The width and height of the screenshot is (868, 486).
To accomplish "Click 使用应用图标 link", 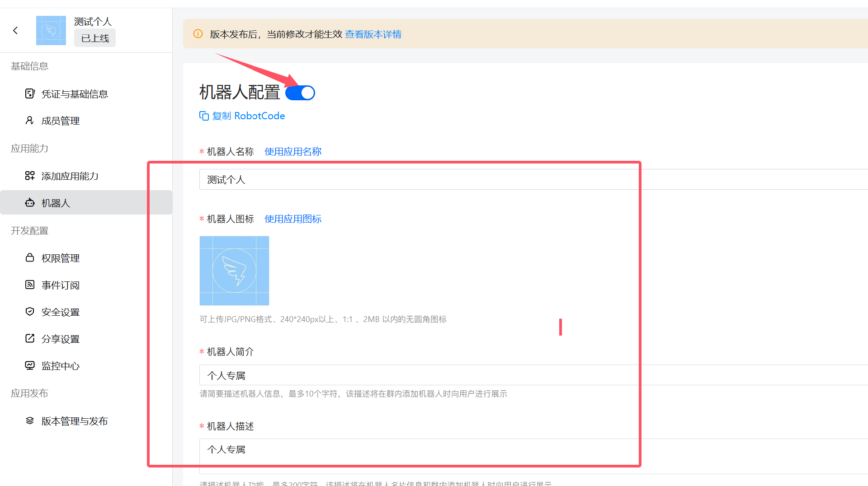I will click(293, 219).
